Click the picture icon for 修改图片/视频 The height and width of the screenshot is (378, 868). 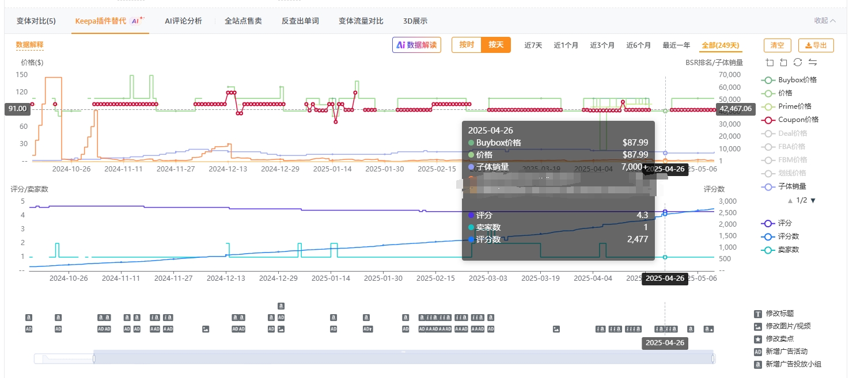(x=758, y=326)
